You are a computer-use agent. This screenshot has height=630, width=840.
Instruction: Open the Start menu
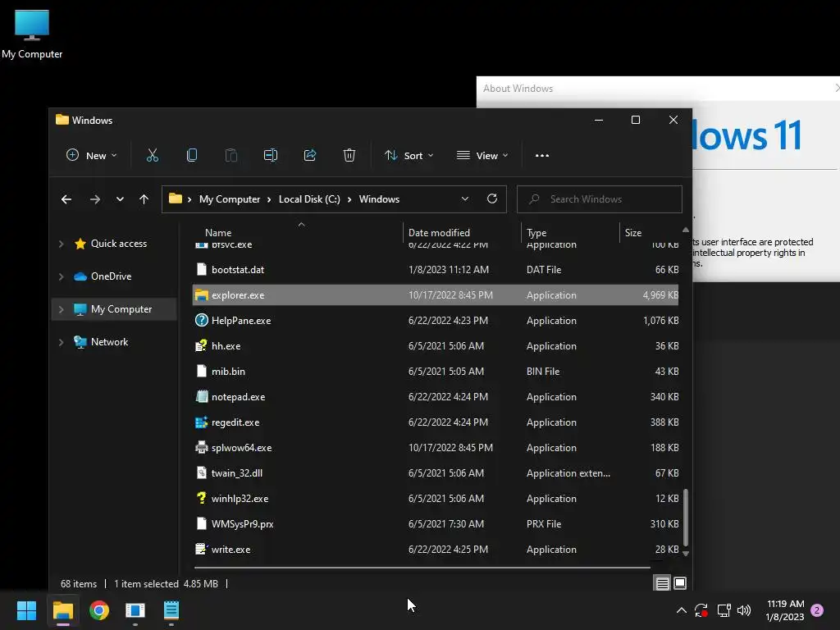coord(26,610)
